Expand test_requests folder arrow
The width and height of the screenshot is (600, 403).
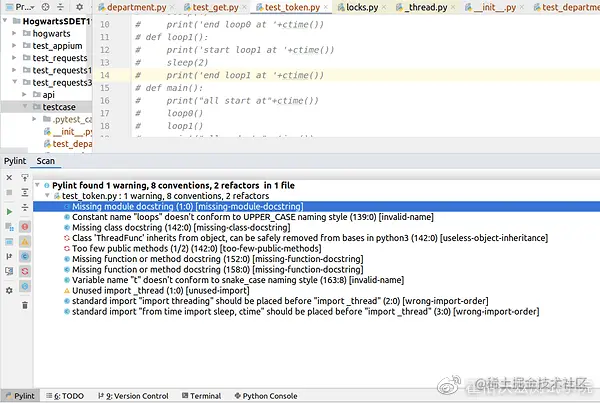[14, 58]
